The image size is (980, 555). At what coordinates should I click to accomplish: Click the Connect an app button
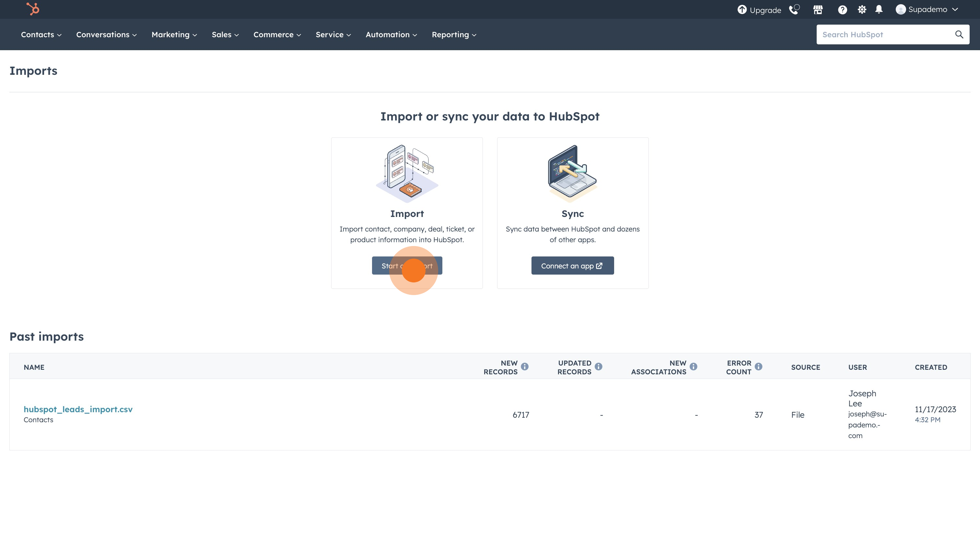(573, 266)
